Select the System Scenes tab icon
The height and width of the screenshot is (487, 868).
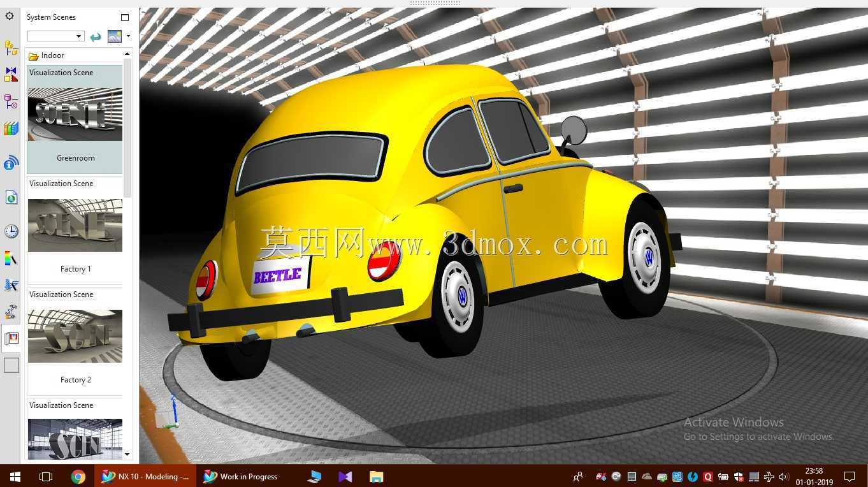coord(11,338)
